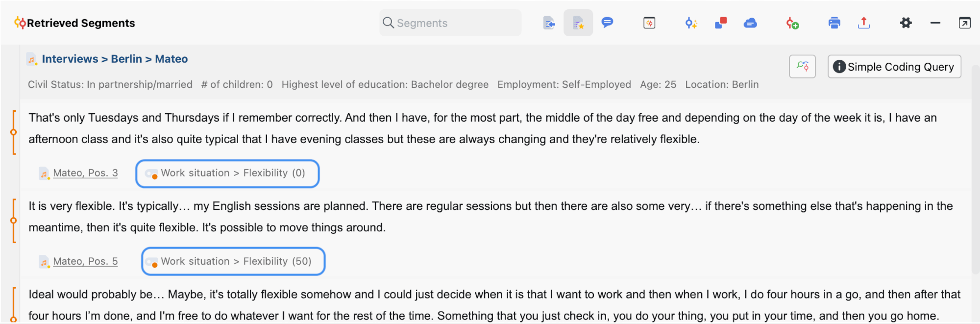The height and width of the screenshot is (324, 980).
Task: Open the Interviews > Berlin > Mateo link
Action: tap(115, 59)
